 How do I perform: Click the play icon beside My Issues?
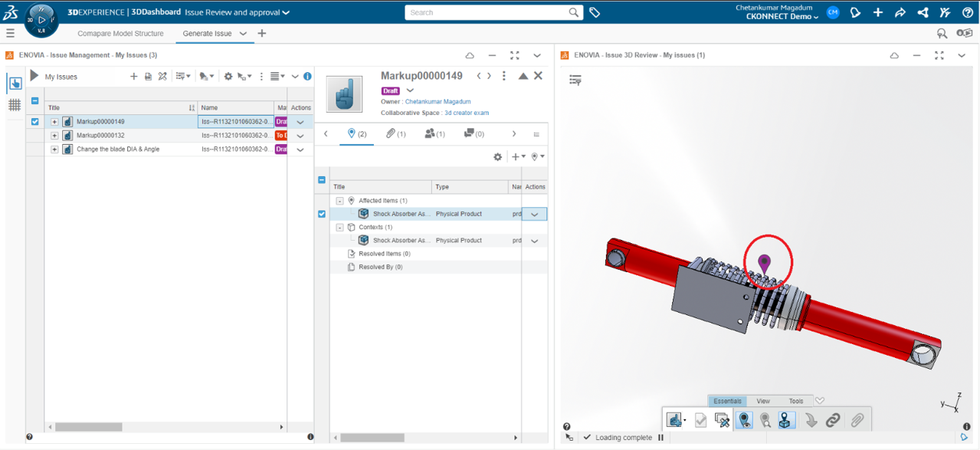tap(34, 76)
